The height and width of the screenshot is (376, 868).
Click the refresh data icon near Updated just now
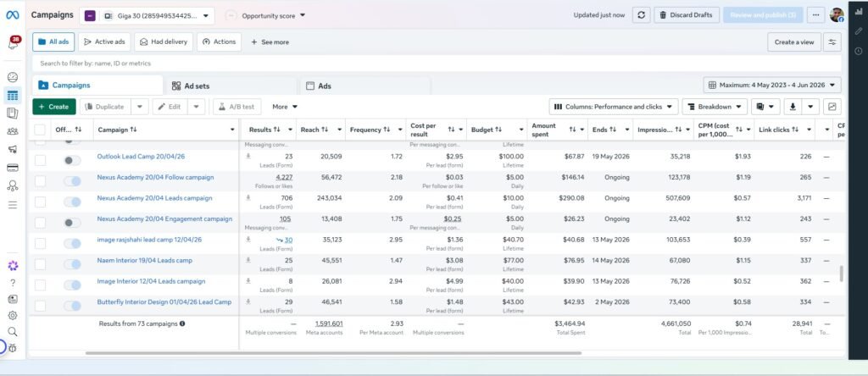coord(641,15)
